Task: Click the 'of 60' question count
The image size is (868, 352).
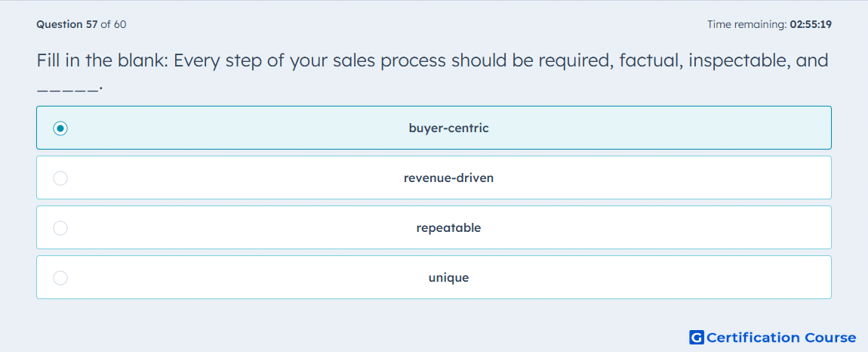Action: pyautogui.click(x=113, y=24)
